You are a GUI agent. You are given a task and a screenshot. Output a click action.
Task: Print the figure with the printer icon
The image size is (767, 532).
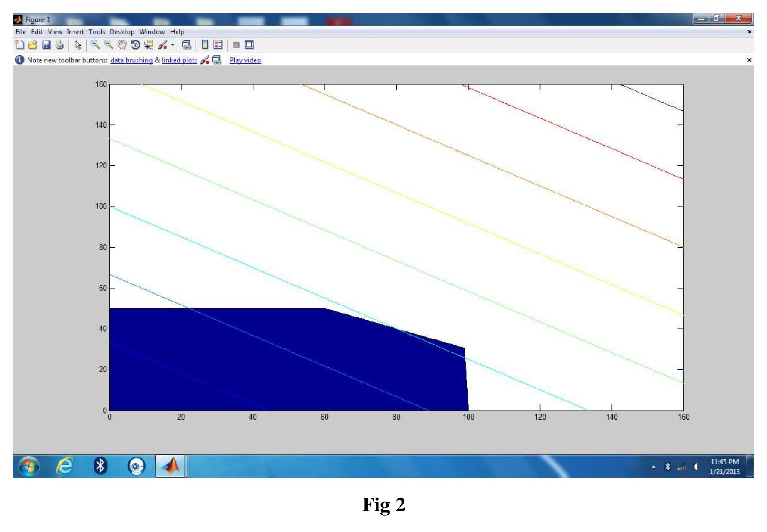[59, 45]
